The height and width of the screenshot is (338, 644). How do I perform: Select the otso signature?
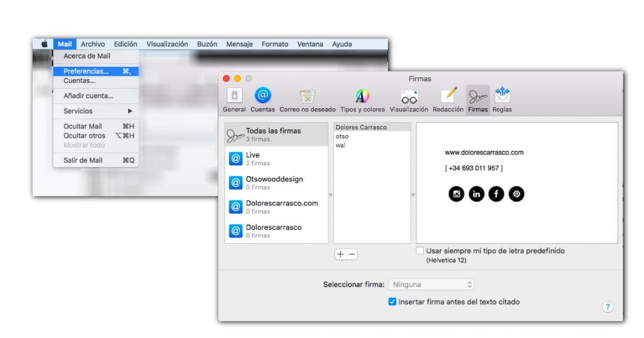click(372, 136)
